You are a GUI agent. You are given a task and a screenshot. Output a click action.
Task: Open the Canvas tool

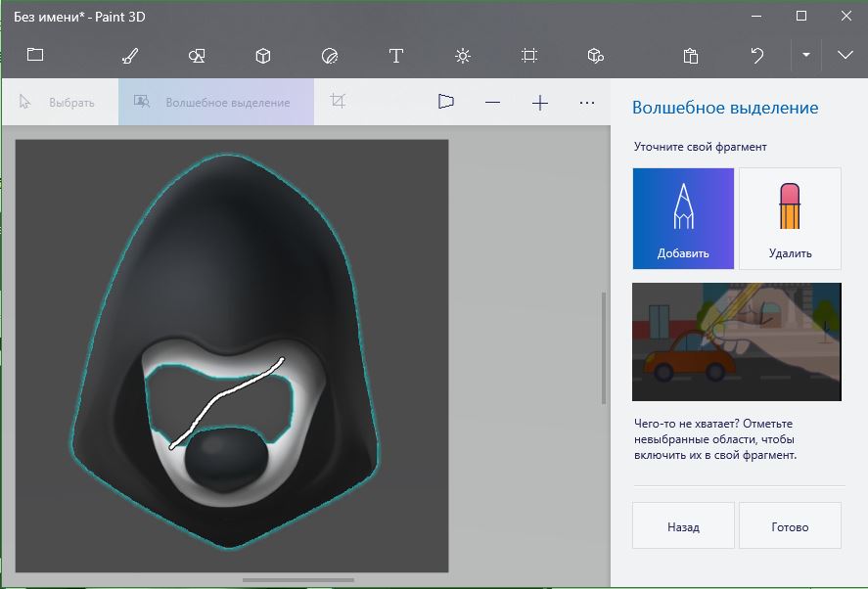pos(529,56)
